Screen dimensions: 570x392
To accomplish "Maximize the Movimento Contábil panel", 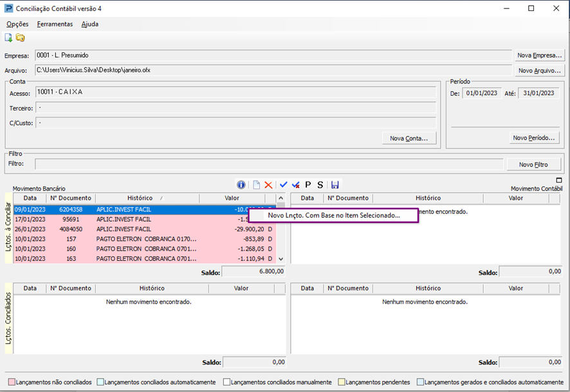I will (x=558, y=181).
